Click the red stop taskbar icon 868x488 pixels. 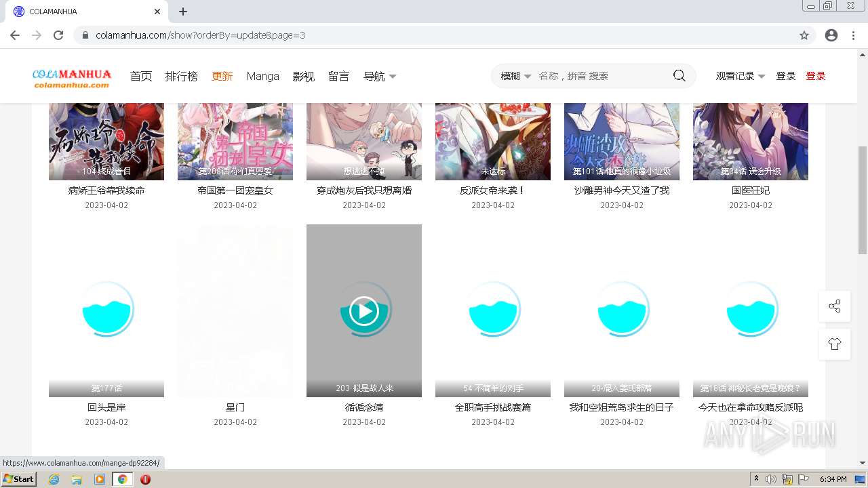(x=145, y=479)
